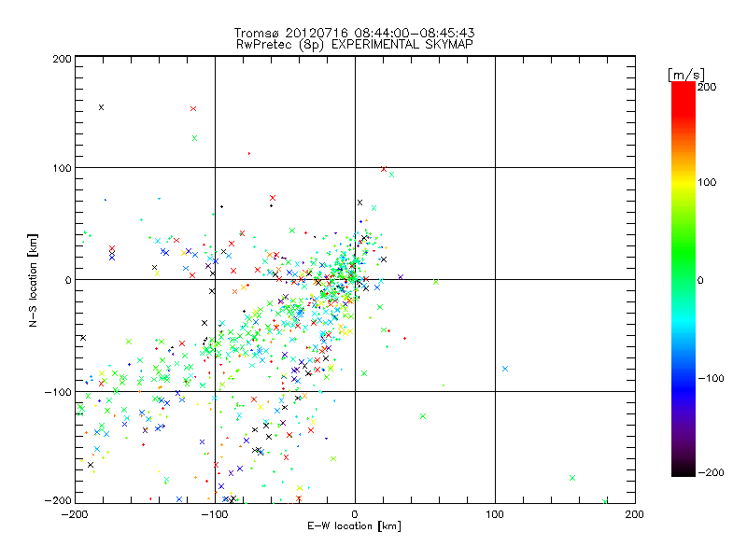Click the subtitle "RwPretec (8p) EXPERIMENTAL SKYMAP"
The image size is (747, 560).
pyautogui.click(x=354, y=45)
